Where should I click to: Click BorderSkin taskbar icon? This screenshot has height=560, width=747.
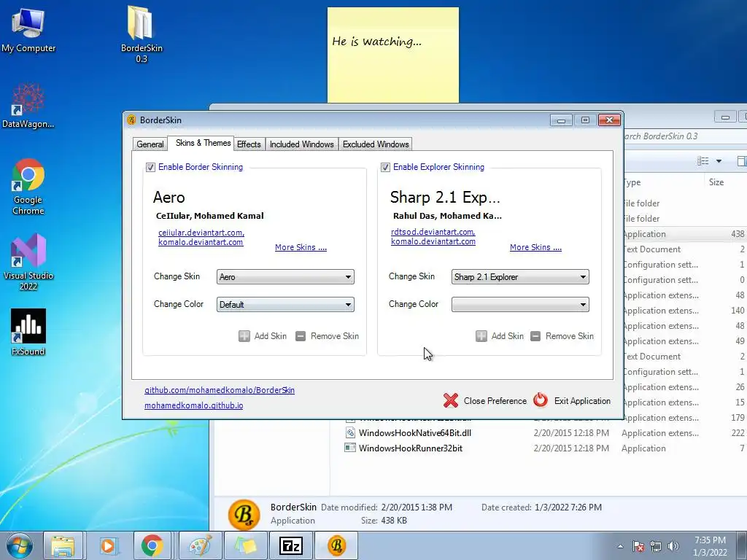pyautogui.click(x=336, y=545)
